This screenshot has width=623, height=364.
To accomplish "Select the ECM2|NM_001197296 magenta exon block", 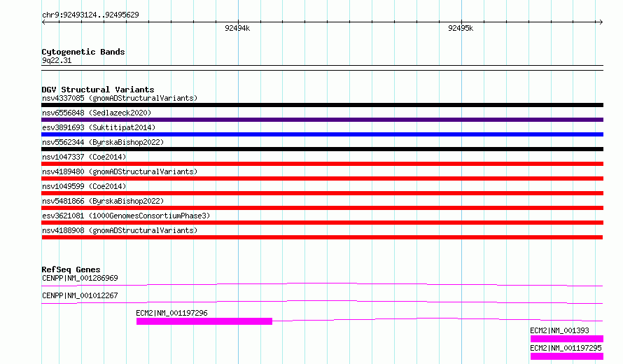I will 204,321.
